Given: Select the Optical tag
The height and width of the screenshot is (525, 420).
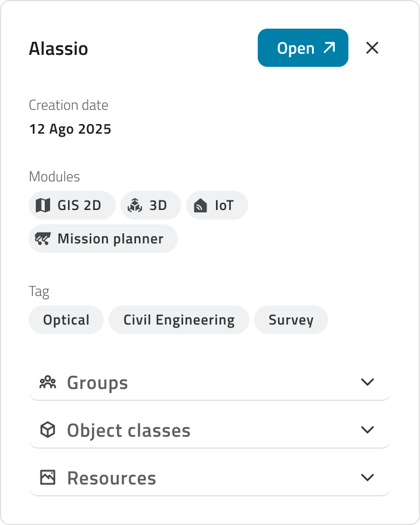Looking at the screenshot, I should point(66,320).
